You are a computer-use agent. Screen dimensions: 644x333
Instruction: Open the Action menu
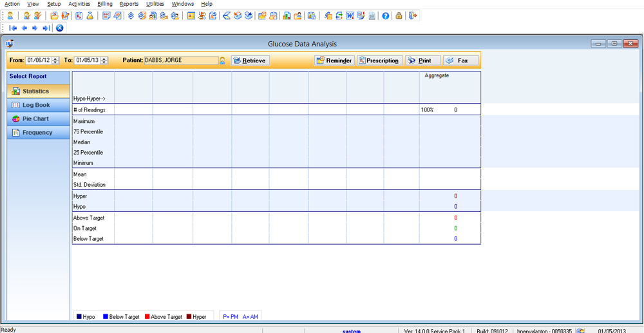click(12, 4)
